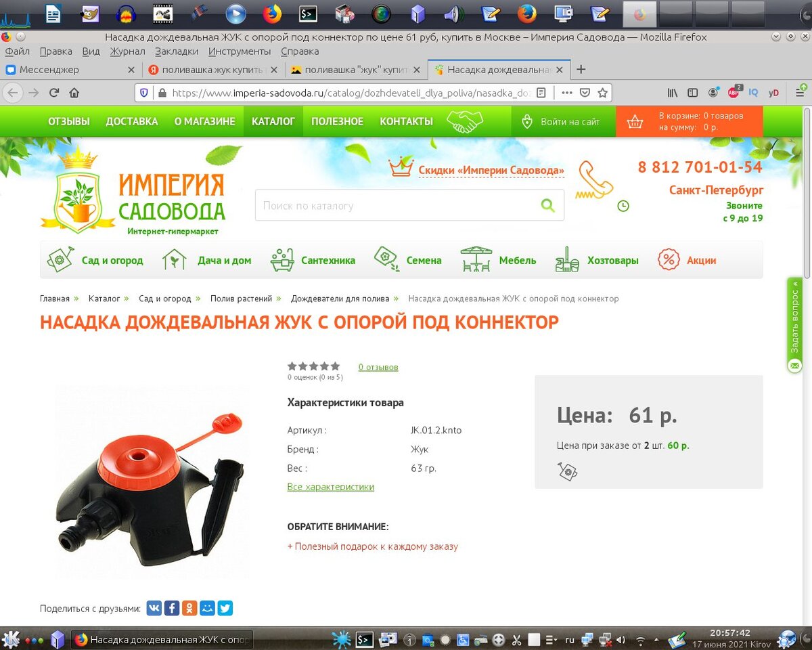812x650 pixels.
Task: Go to Дождеватели для полива breadcrumb
Action: (x=340, y=299)
